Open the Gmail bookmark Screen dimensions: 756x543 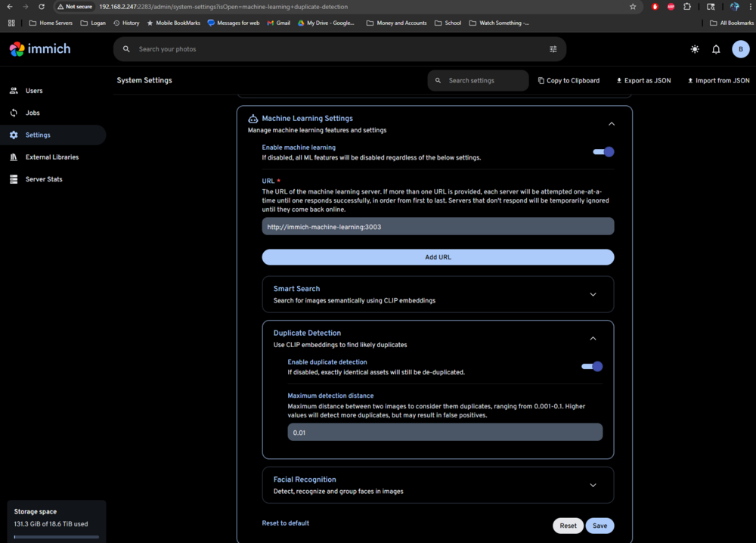point(279,23)
